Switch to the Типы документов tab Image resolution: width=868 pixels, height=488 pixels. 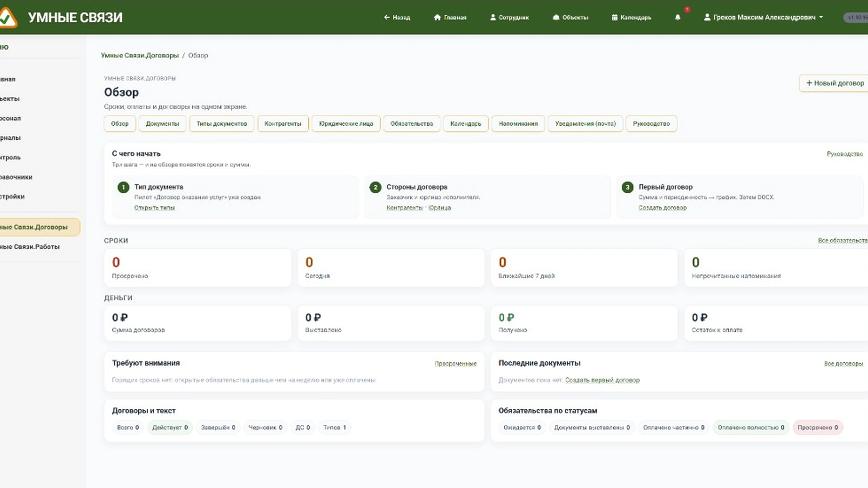(x=222, y=124)
